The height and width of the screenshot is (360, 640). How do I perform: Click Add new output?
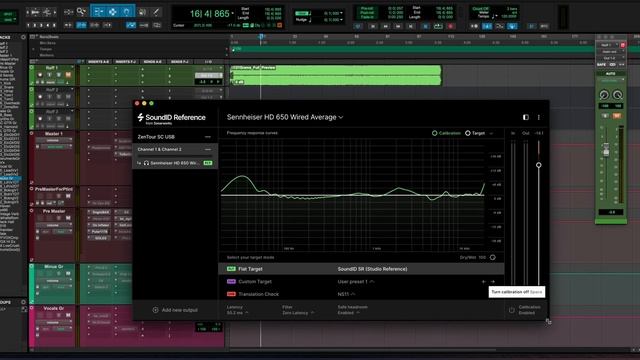tap(175, 310)
